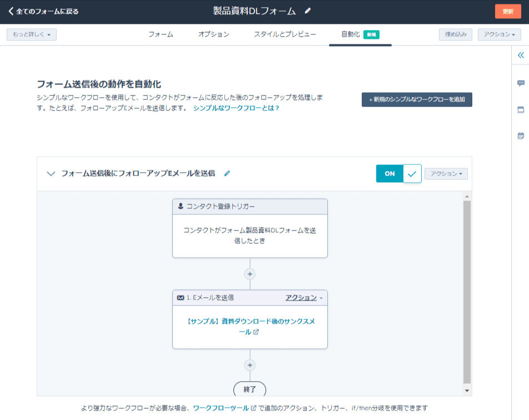Click the 新規 badge on the 自動化 tab
Screen dimensions: 529x420
tap(371, 35)
